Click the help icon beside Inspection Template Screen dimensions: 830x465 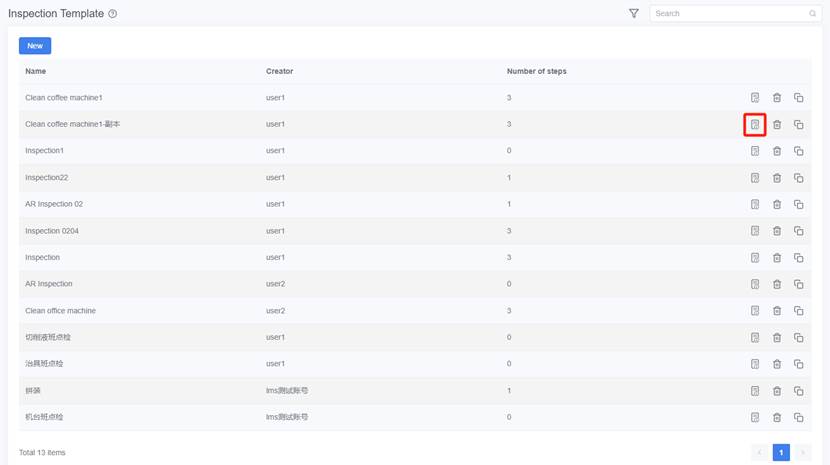113,14
